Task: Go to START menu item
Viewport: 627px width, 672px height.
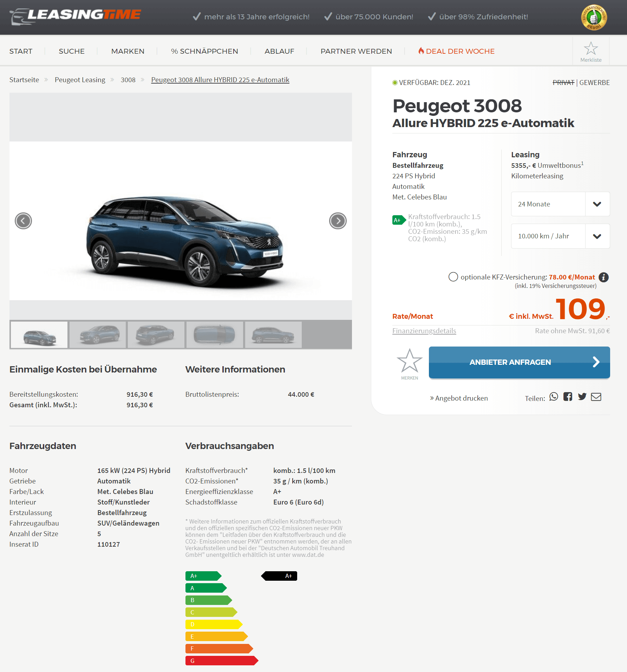Action: pos(21,51)
